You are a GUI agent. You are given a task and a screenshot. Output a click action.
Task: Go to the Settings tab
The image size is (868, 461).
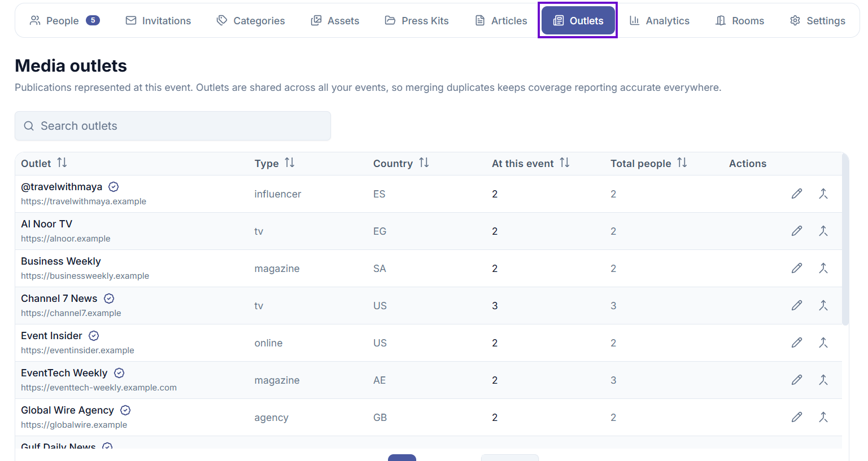coord(818,21)
